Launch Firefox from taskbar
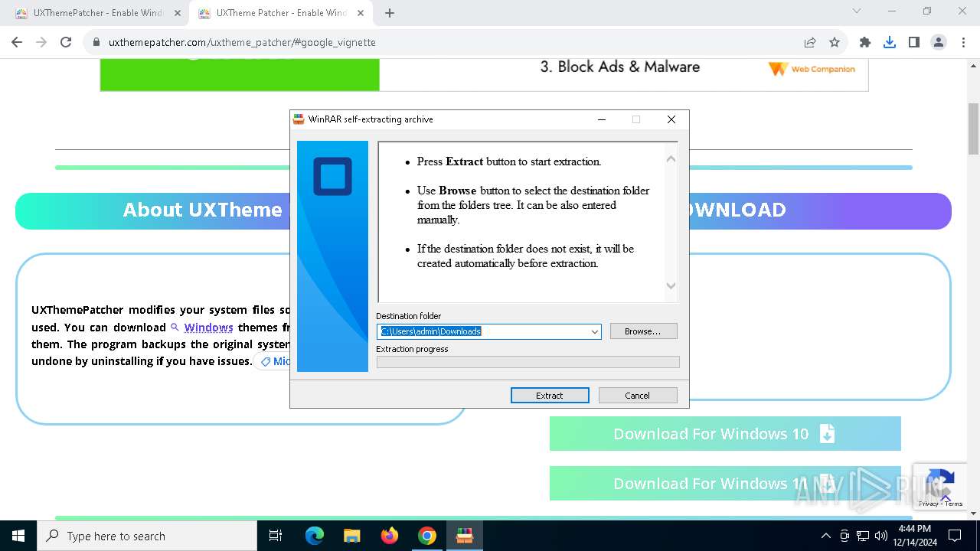 (390, 536)
